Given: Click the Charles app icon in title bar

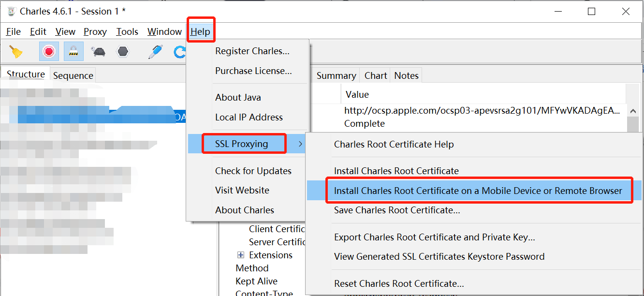Looking at the screenshot, I should point(12,12).
